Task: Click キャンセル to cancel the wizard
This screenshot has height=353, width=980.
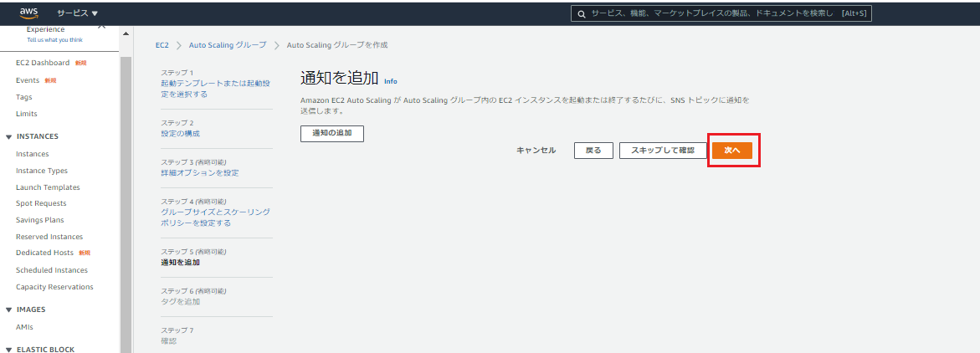Action: point(536,151)
